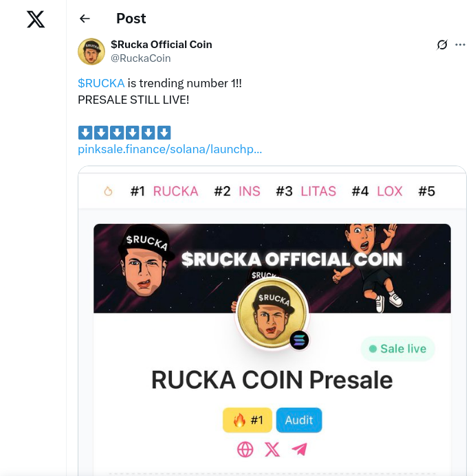Click the green Sale live status badge
The width and height of the screenshot is (473, 476).
[397, 349]
